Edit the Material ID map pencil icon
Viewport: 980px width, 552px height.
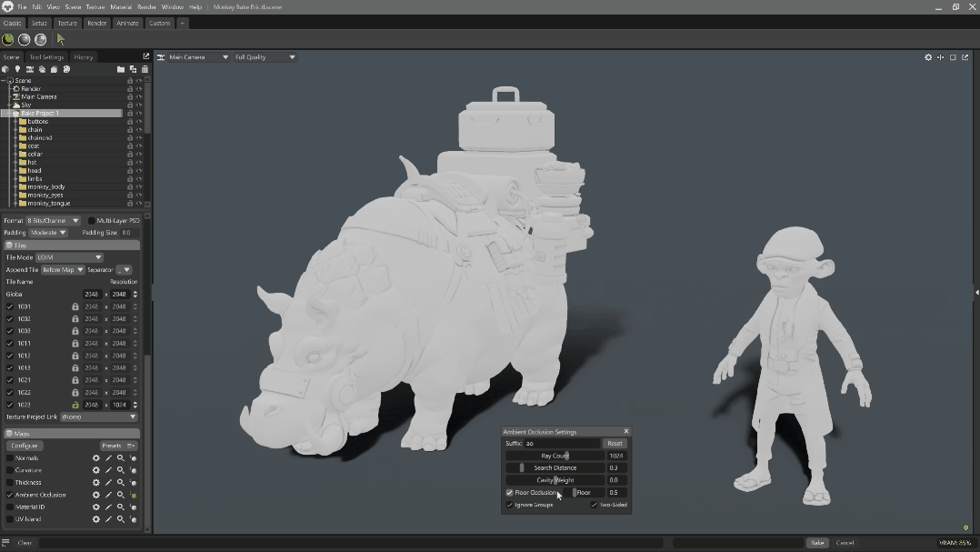(x=108, y=507)
